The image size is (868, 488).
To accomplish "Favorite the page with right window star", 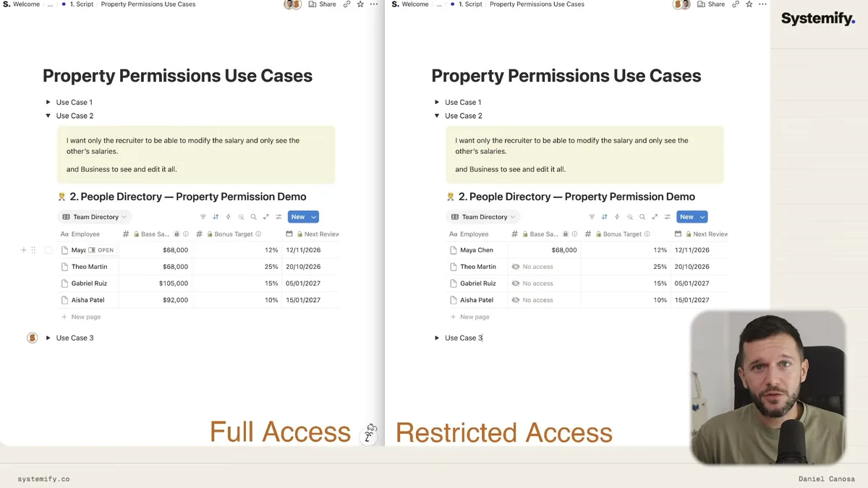I will click(x=749, y=4).
